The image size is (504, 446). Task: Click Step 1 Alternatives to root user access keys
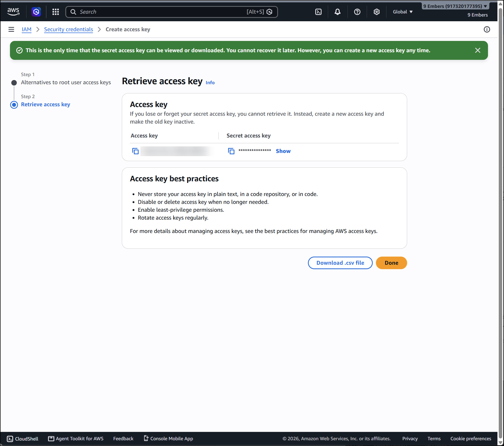click(66, 82)
